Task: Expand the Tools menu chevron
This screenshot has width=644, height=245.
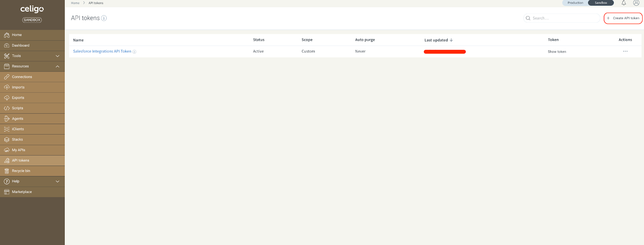Action: point(58,56)
